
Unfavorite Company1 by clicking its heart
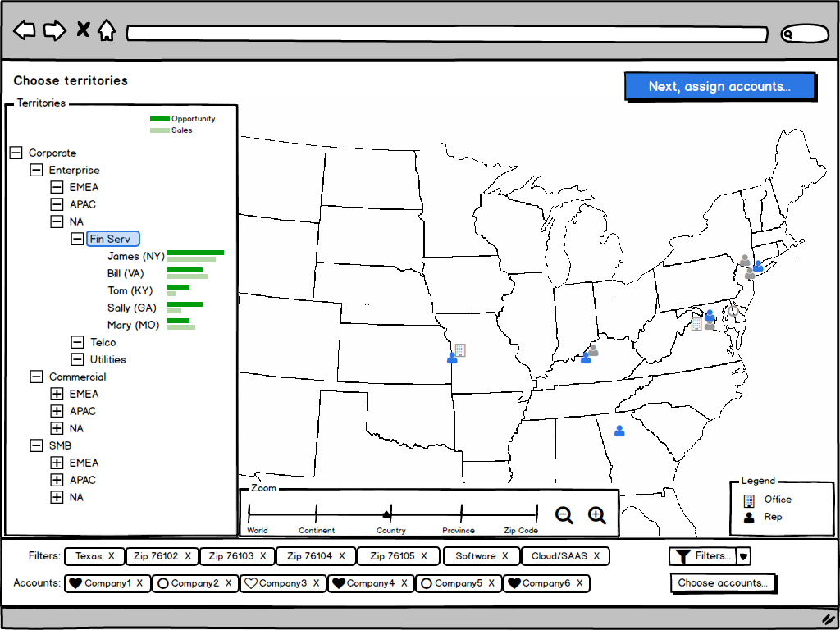pos(77,583)
